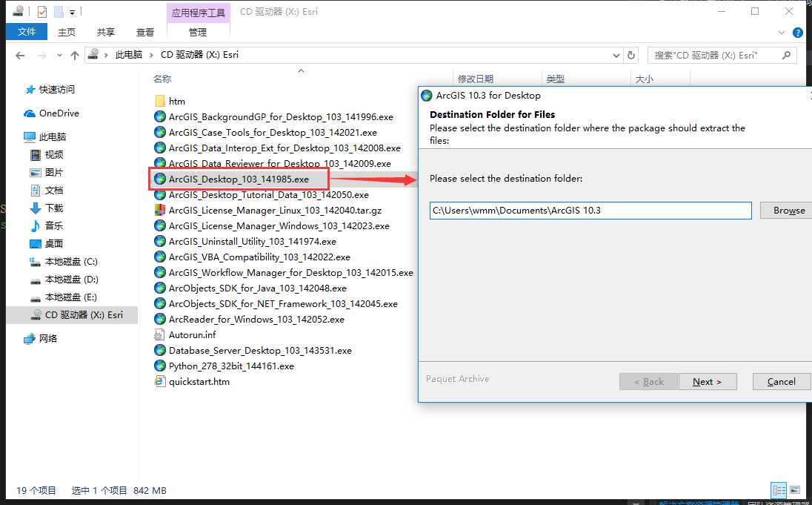
Task: Sort by the 类型 column header
Action: (555, 79)
